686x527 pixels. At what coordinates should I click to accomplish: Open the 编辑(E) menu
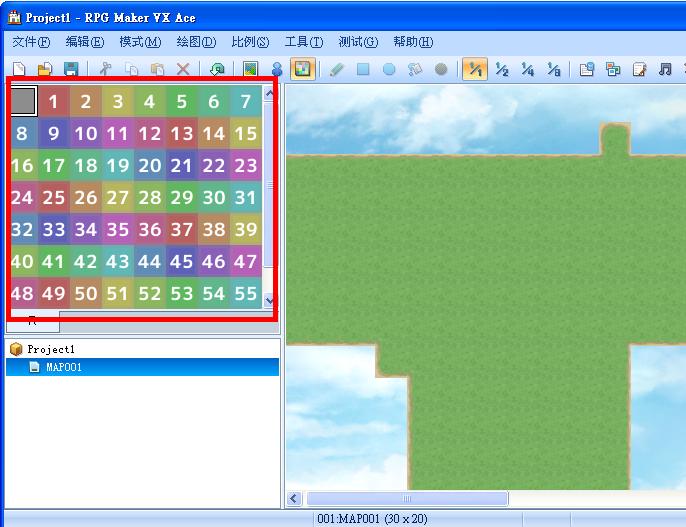pos(85,42)
